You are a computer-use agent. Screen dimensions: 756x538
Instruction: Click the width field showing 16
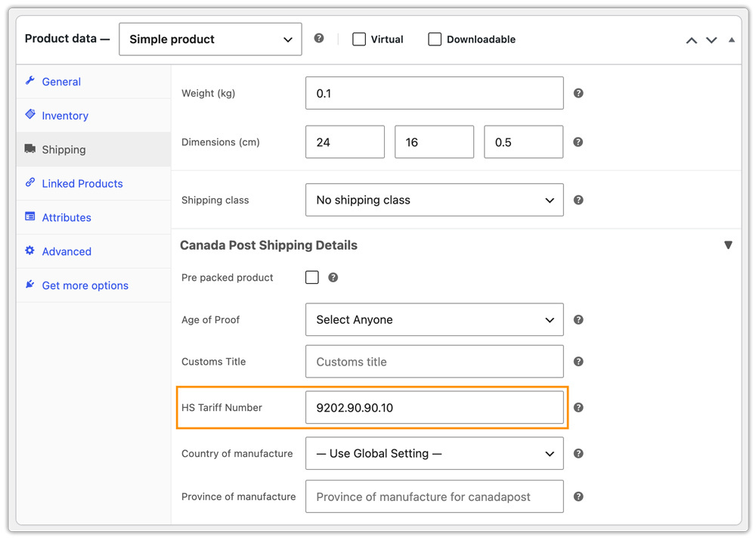tap(435, 141)
